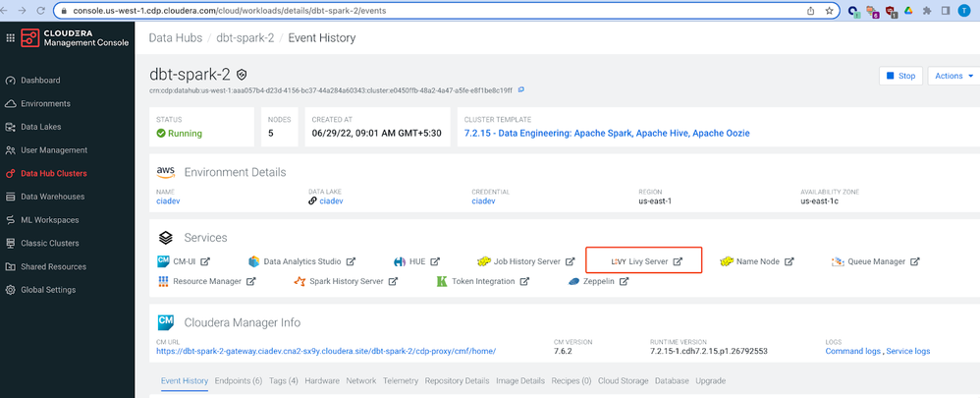The width and height of the screenshot is (980, 398).
Task: Click Job History Server elephant icon
Action: point(483,261)
